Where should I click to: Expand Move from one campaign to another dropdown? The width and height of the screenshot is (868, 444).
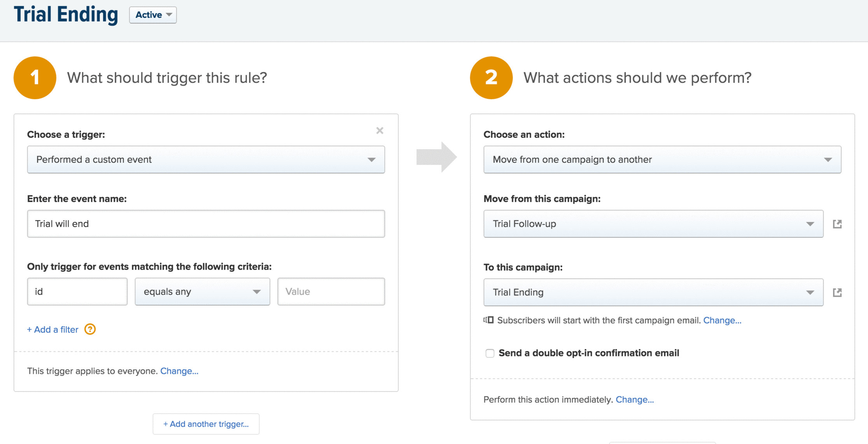(662, 160)
